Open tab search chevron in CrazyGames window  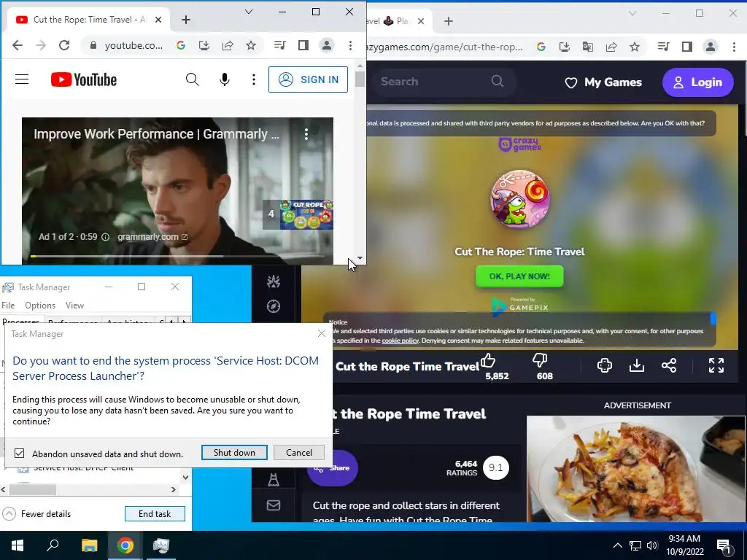click(x=632, y=13)
